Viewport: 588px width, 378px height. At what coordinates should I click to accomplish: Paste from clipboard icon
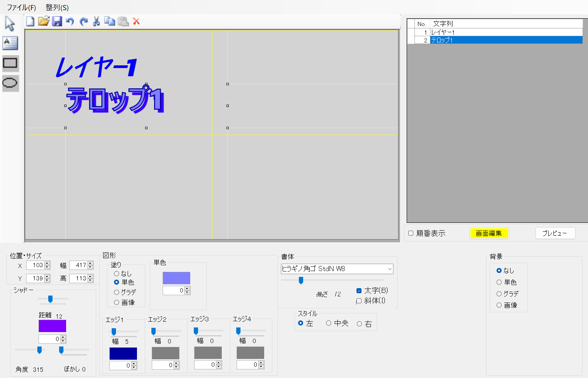pos(123,21)
